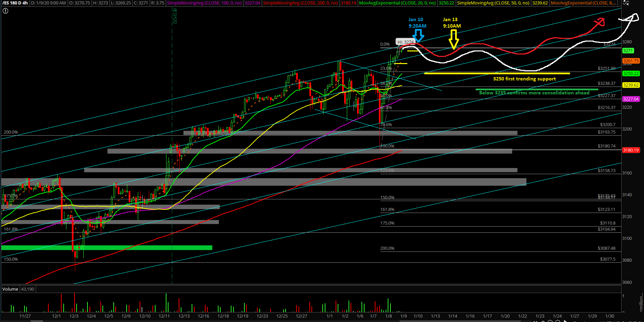The height and width of the screenshot is (322, 644).
Task: Click the green 3271 last price bubble
Action: coord(628,51)
